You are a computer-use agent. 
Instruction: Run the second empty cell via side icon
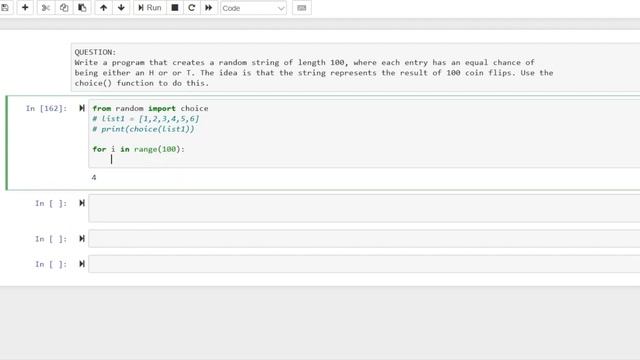coord(82,238)
